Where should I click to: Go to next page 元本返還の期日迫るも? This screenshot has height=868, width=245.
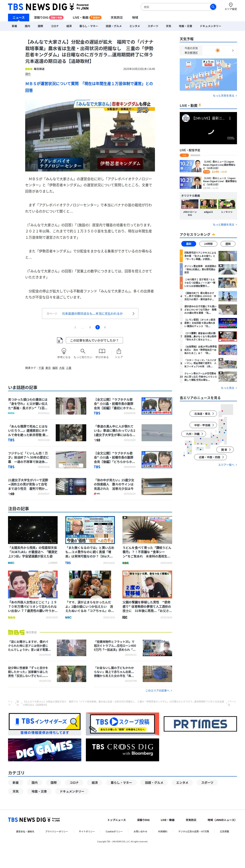pyautogui.click(x=90, y=313)
